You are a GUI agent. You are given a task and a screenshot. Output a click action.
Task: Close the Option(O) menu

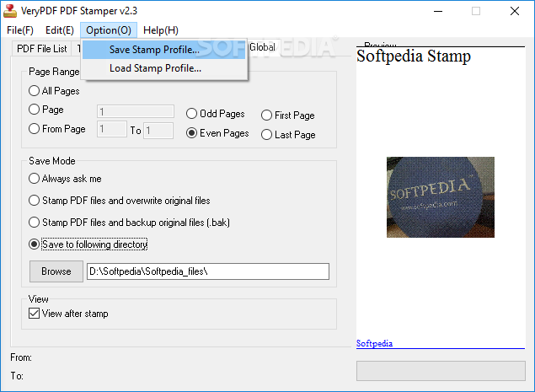pyautogui.click(x=109, y=30)
